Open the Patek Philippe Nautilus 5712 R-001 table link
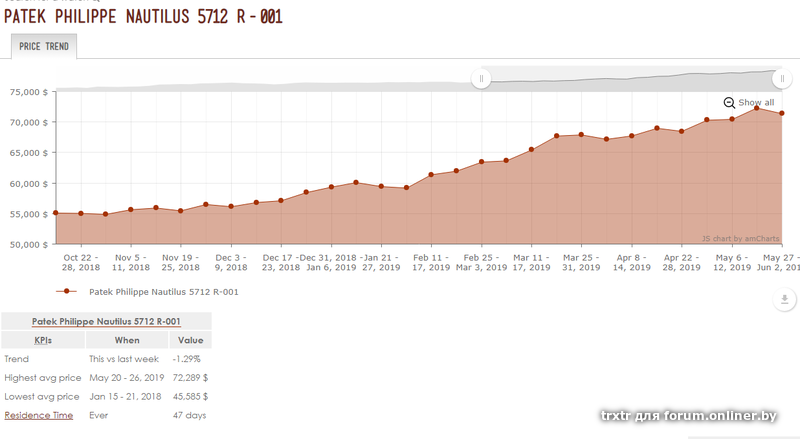 [106, 322]
